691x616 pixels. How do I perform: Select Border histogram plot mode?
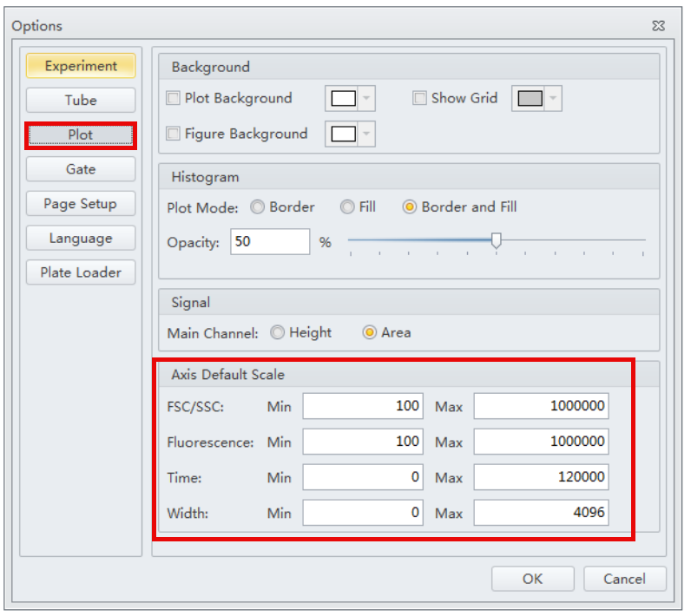point(258,207)
